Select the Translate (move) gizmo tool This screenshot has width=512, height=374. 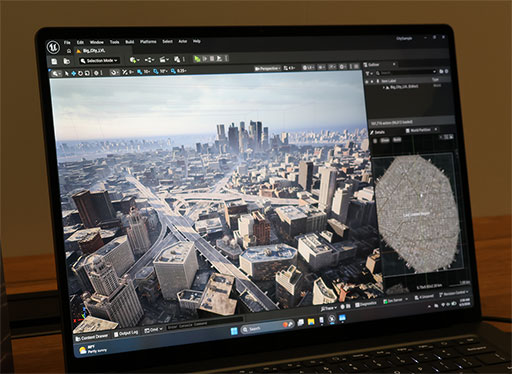point(74,73)
